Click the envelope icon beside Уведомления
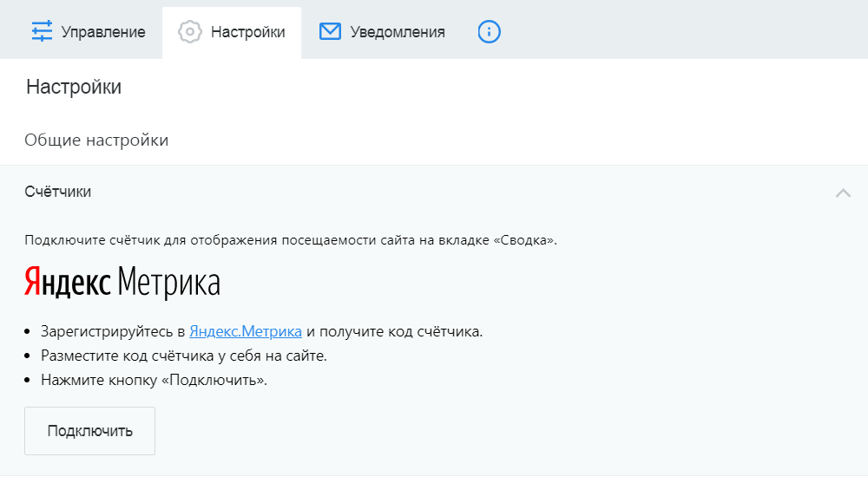 (330, 31)
